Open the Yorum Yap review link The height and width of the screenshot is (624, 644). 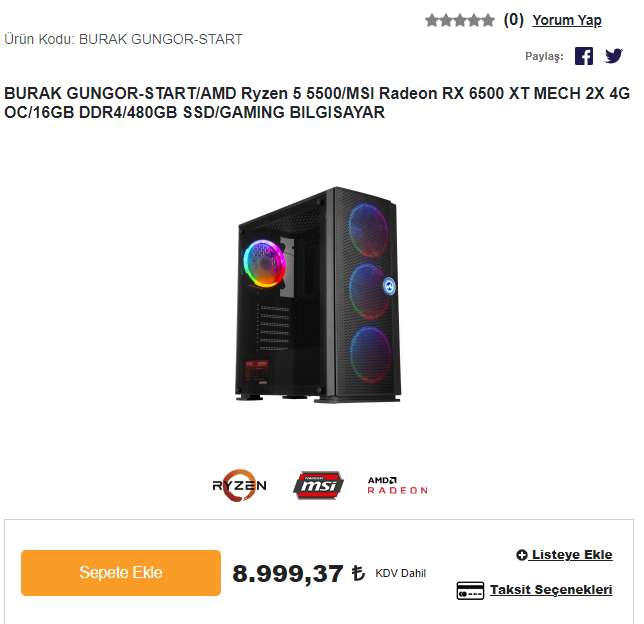[567, 20]
